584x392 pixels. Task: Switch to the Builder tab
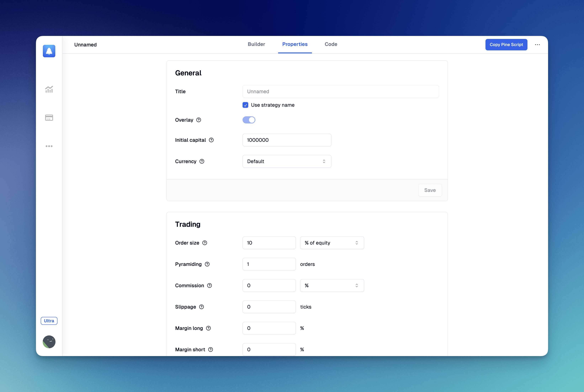click(x=256, y=44)
